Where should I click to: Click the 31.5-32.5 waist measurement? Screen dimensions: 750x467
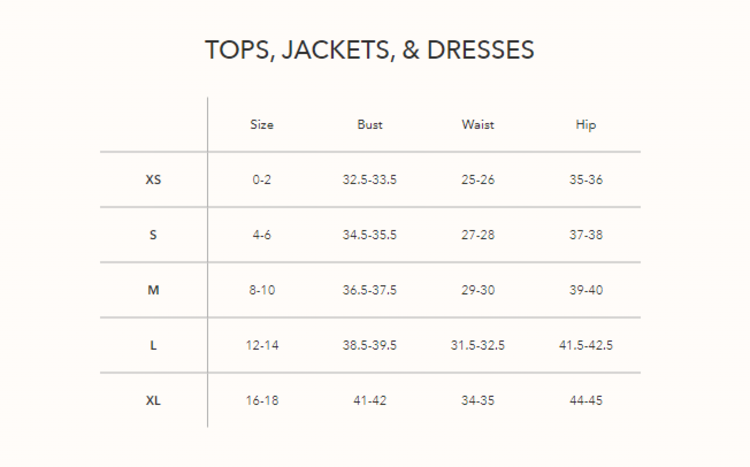[477, 345]
